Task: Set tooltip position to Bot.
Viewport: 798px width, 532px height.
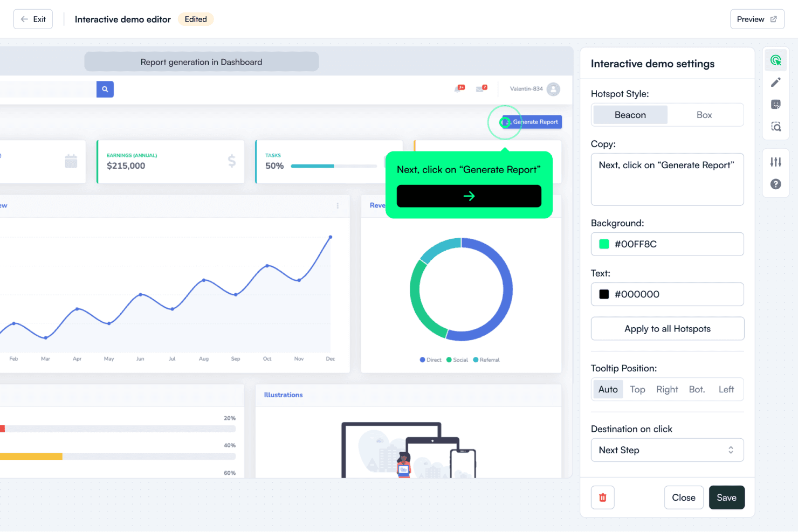Action: point(697,389)
